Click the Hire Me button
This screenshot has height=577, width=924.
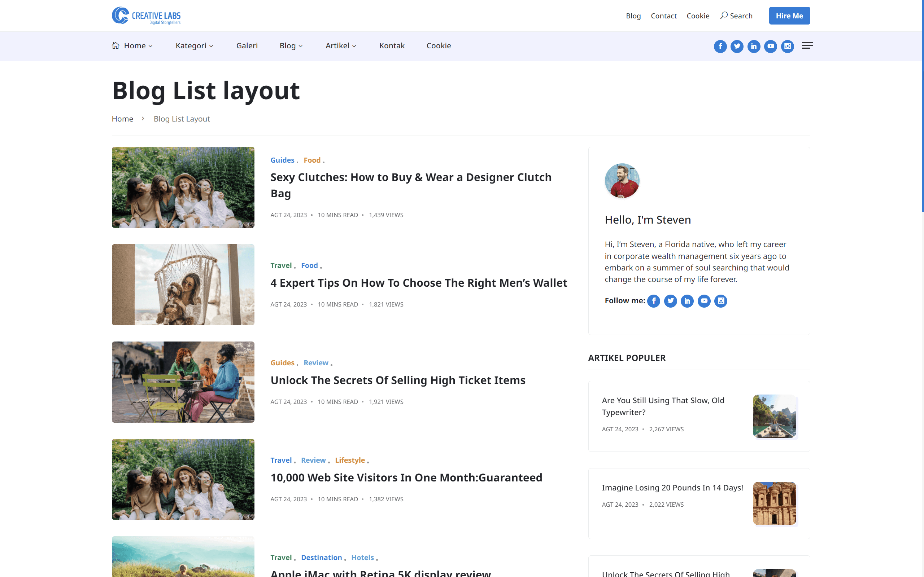pyautogui.click(x=789, y=16)
